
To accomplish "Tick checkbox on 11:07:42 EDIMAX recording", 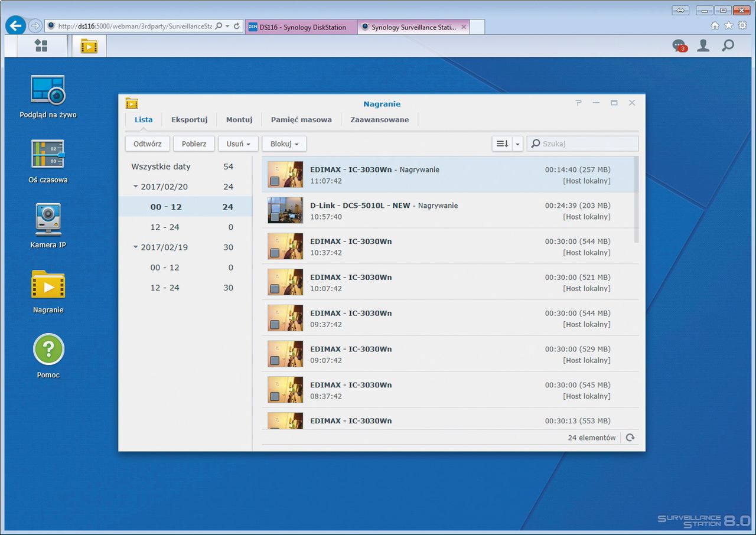I will coord(275,181).
